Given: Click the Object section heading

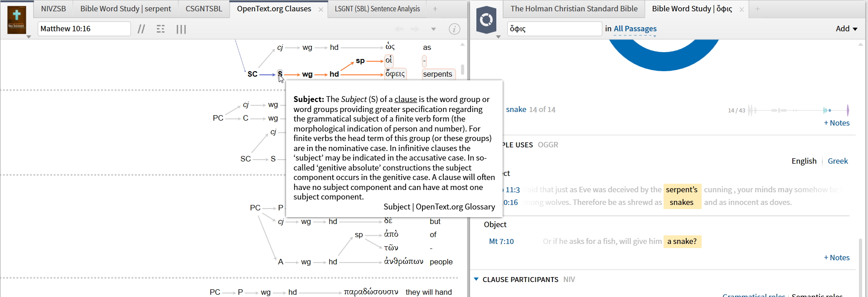Looking at the screenshot, I should click(x=495, y=224).
